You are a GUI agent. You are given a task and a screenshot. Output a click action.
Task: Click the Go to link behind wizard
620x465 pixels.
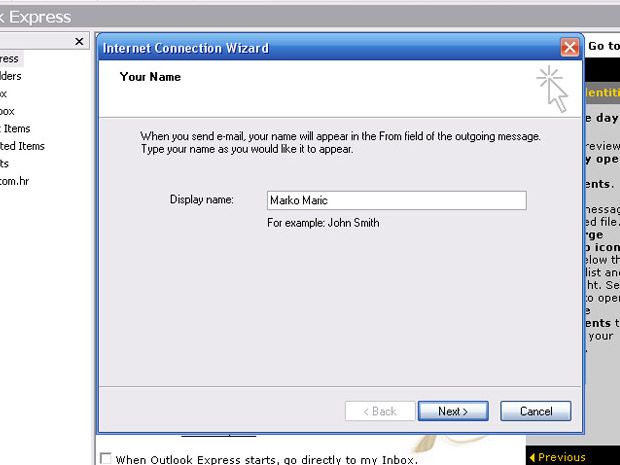click(x=604, y=46)
